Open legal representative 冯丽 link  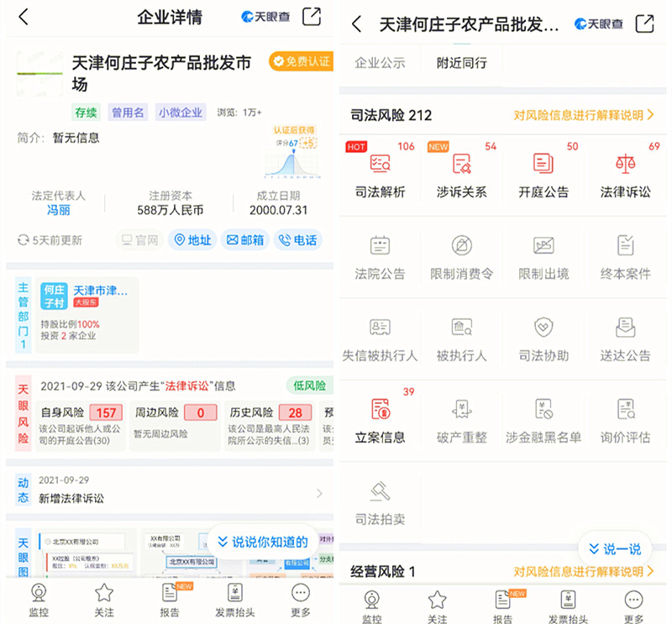click(x=58, y=210)
